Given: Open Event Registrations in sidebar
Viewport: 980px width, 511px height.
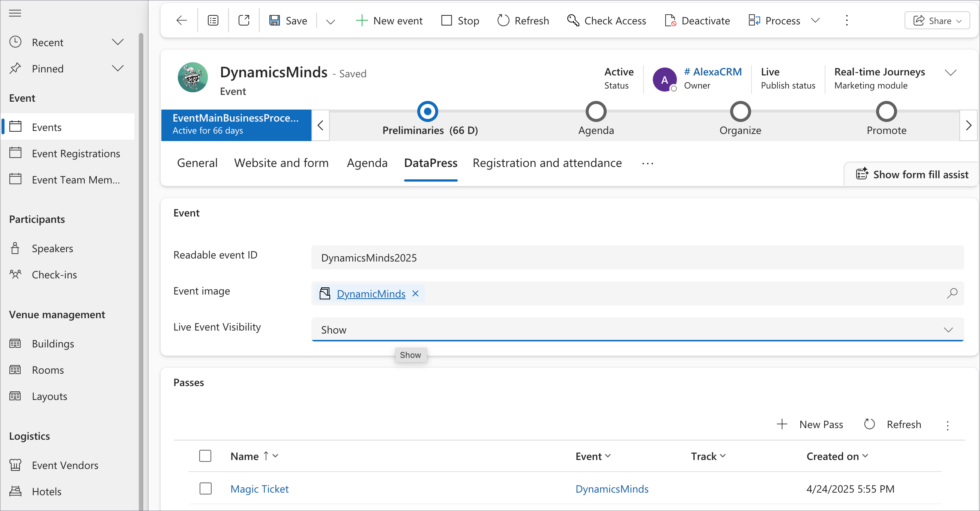Looking at the screenshot, I should (x=68, y=153).
